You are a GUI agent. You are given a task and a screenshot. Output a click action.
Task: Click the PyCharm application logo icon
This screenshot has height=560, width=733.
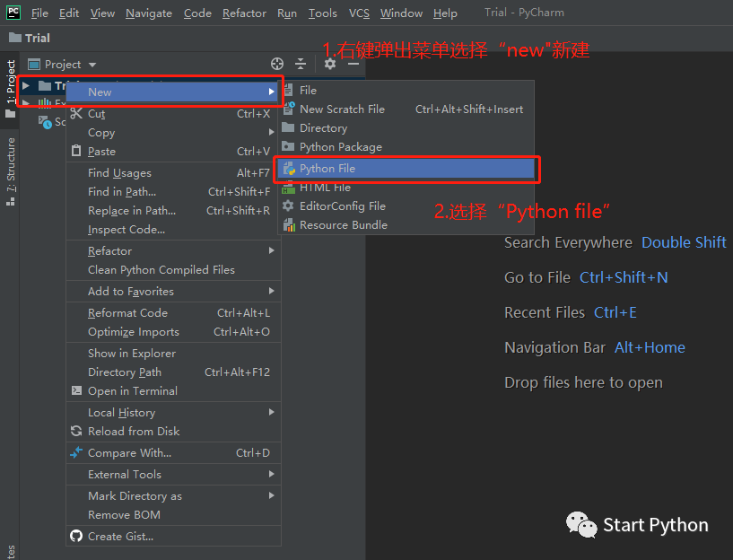tap(13, 13)
